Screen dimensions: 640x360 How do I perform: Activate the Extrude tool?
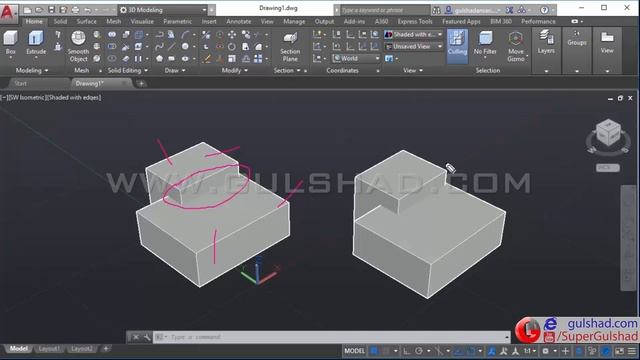click(x=36, y=42)
